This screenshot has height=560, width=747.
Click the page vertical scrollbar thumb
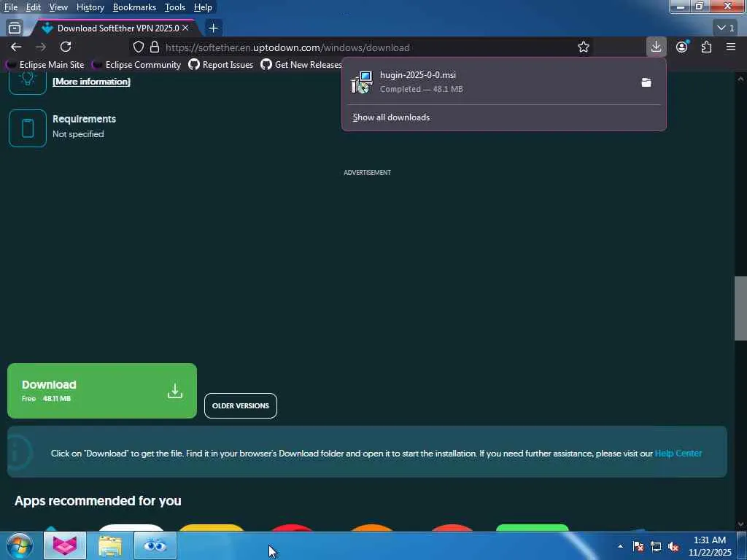(740, 308)
